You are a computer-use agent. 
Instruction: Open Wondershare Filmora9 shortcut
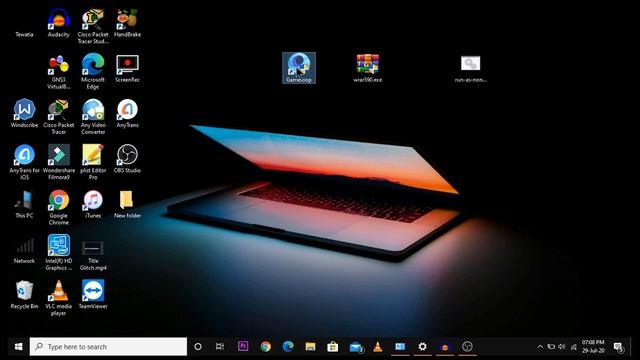point(59,162)
